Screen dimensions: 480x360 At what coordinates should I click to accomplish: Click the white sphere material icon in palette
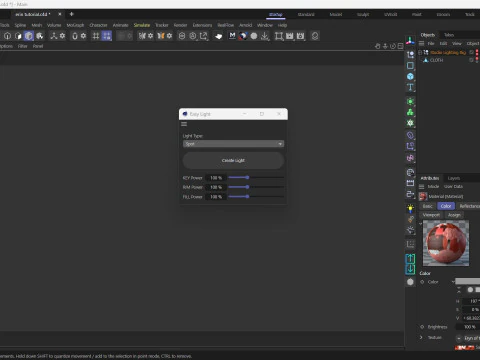(410, 282)
